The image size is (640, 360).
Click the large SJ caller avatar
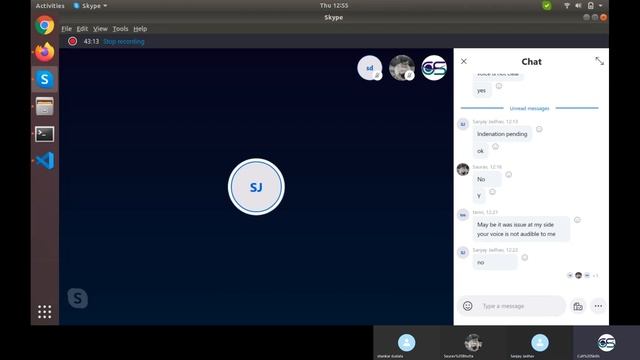[256, 187]
